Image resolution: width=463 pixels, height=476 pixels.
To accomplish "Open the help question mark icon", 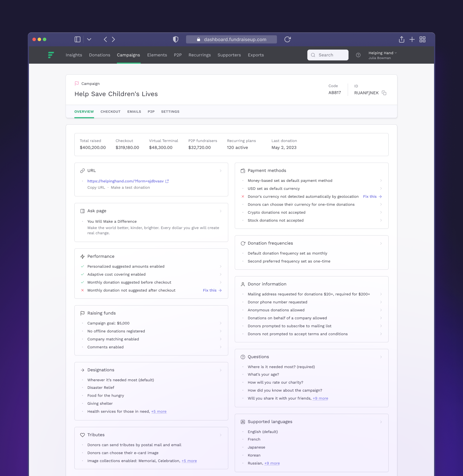I will (358, 55).
